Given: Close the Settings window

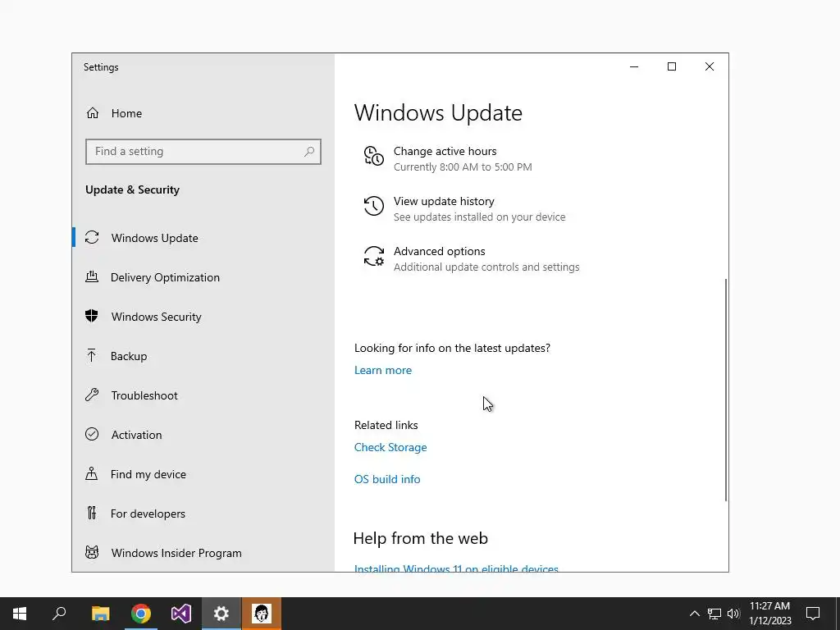Looking at the screenshot, I should [710, 66].
